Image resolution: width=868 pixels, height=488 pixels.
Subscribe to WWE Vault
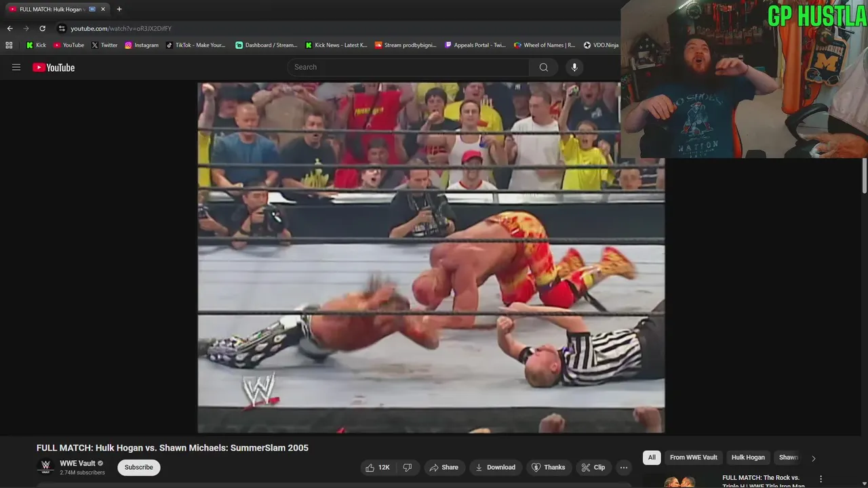coord(138,467)
